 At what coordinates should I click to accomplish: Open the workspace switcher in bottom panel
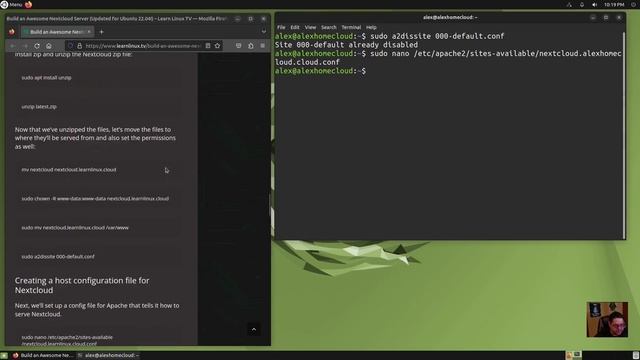(x=574, y=355)
